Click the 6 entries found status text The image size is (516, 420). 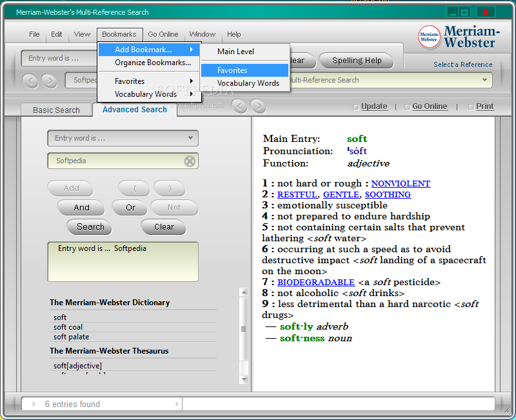click(72, 405)
